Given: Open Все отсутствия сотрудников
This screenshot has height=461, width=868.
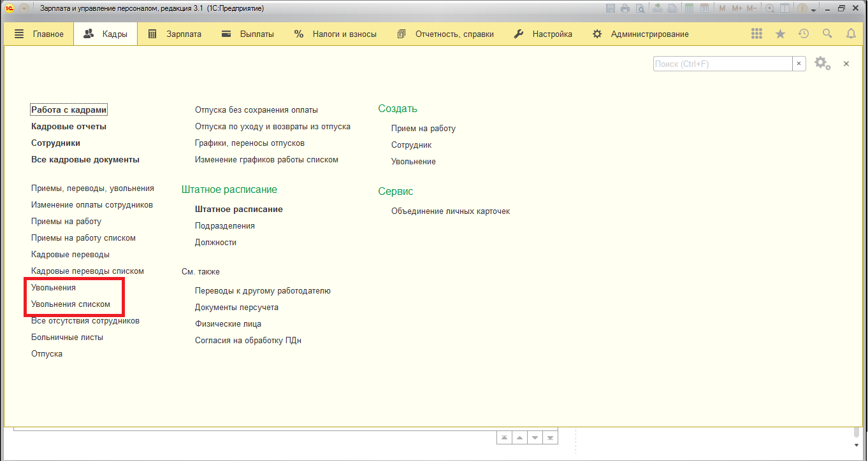Looking at the screenshot, I should click(85, 320).
